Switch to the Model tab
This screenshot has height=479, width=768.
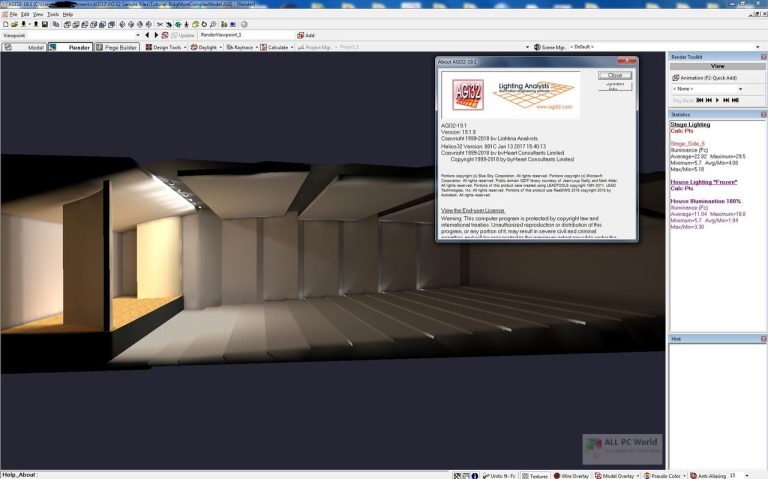(x=24, y=47)
